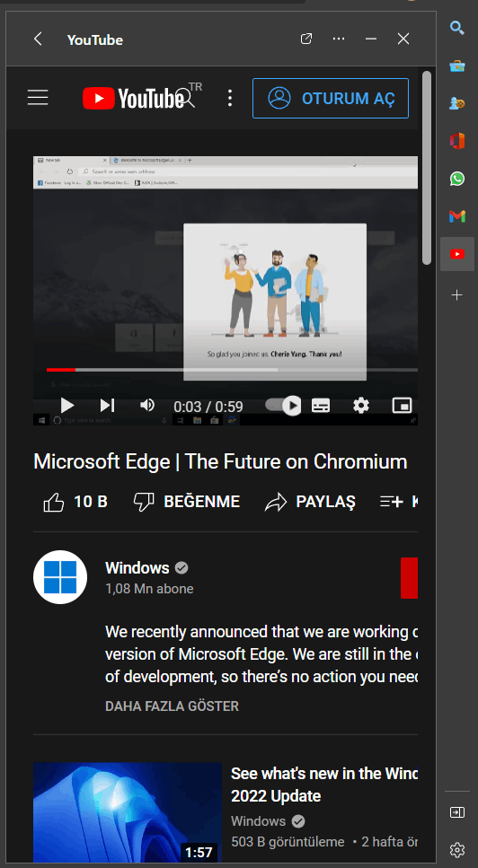Open YouTube in a new tab icon
478x868 pixels.
(x=305, y=39)
